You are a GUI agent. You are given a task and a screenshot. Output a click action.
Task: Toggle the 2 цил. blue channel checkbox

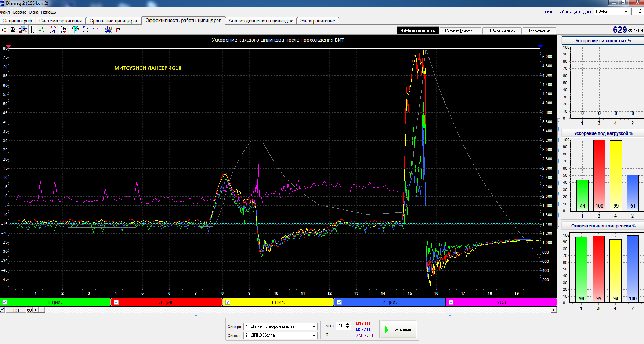click(x=340, y=302)
